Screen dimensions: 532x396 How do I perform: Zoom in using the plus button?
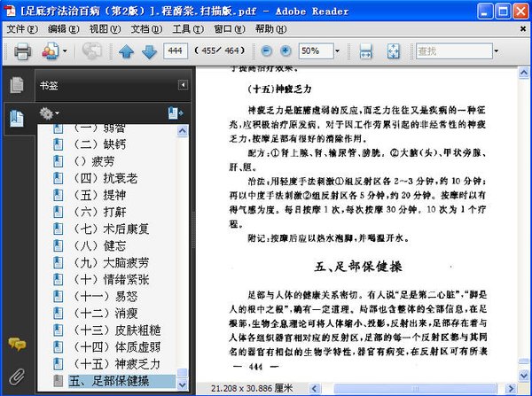286,51
